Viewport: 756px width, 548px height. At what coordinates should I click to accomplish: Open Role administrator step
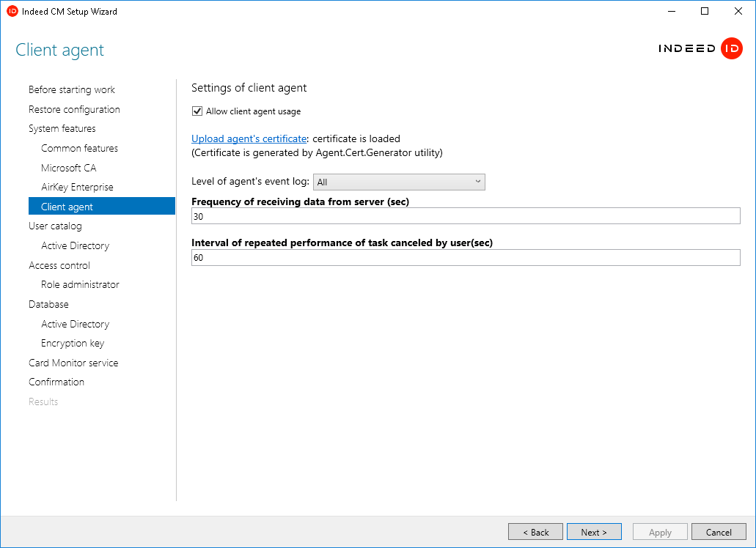coord(80,284)
